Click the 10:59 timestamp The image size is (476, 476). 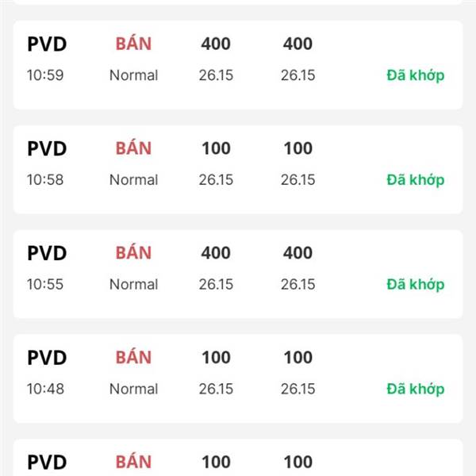pyautogui.click(x=45, y=75)
